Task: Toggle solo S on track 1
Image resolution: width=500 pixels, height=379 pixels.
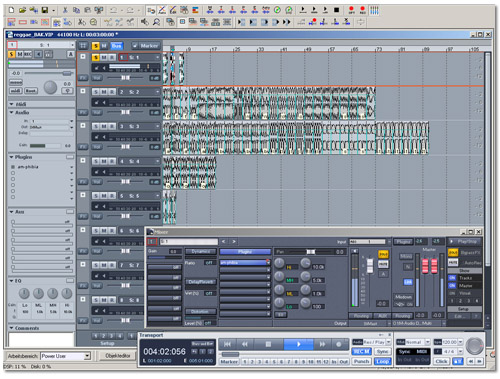Action: click(96, 57)
